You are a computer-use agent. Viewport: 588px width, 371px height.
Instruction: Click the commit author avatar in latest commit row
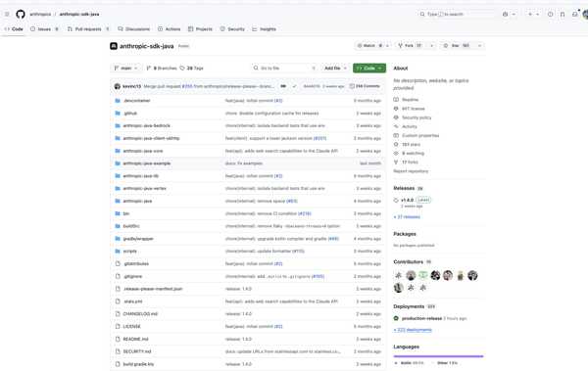(117, 86)
